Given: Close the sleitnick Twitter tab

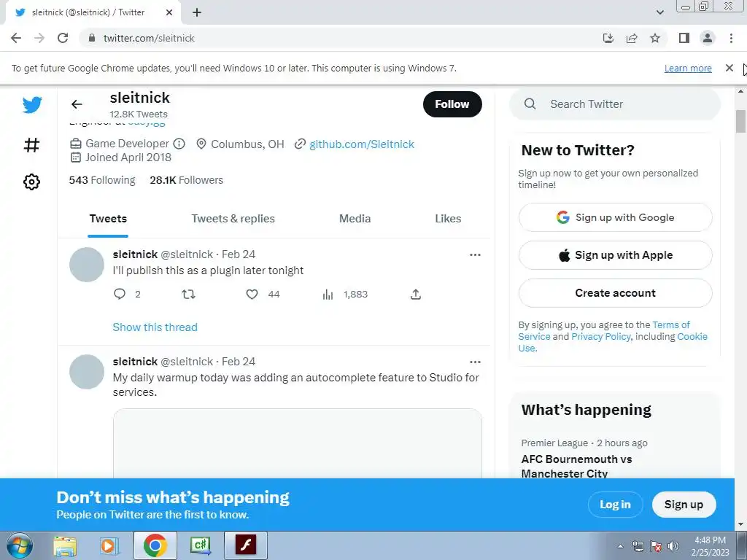Looking at the screenshot, I should click(x=169, y=12).
